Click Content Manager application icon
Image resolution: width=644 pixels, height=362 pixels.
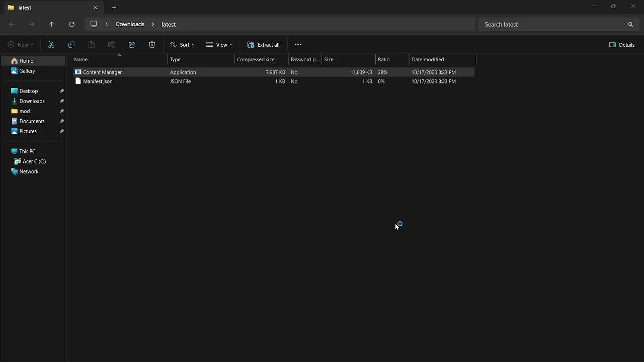point(78,72)
